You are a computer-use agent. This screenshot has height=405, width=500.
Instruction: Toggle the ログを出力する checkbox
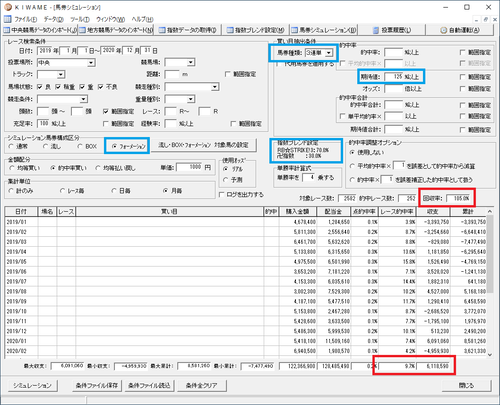[x=221, y=195]
